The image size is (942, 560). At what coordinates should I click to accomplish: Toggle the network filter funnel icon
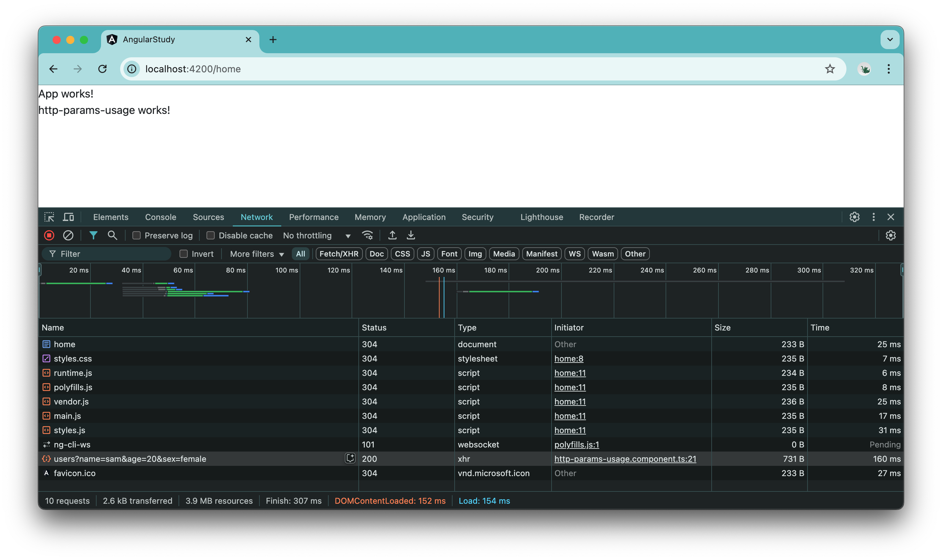coord(93,235)
